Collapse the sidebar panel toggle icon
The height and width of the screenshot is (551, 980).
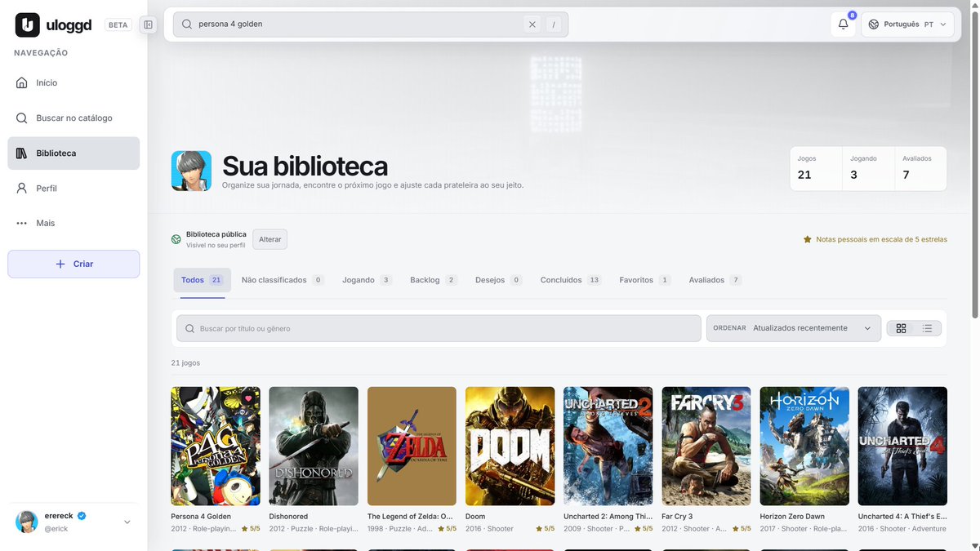(148, 24)
